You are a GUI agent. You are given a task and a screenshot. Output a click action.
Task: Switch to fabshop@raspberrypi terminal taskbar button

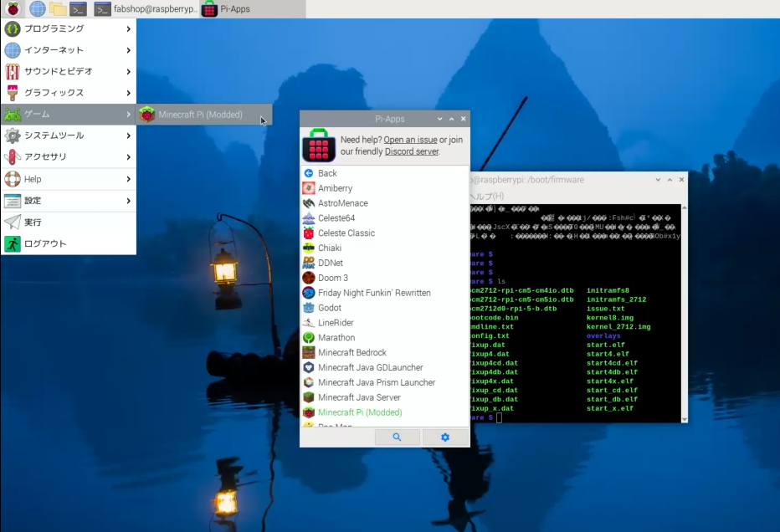pos(146,8)
